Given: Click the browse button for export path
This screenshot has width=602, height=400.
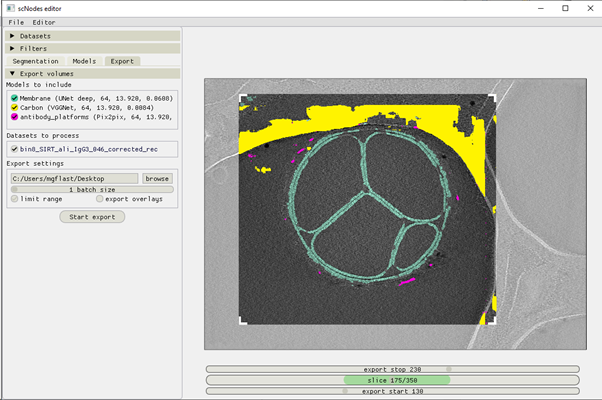Looking at the screenshot, I should (157, 179).
